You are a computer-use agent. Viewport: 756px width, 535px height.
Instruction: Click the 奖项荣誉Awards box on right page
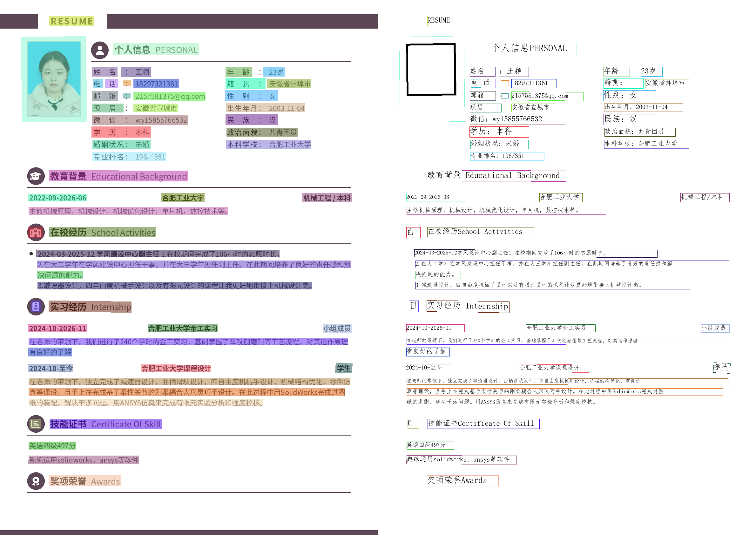[x=462, y=481]
